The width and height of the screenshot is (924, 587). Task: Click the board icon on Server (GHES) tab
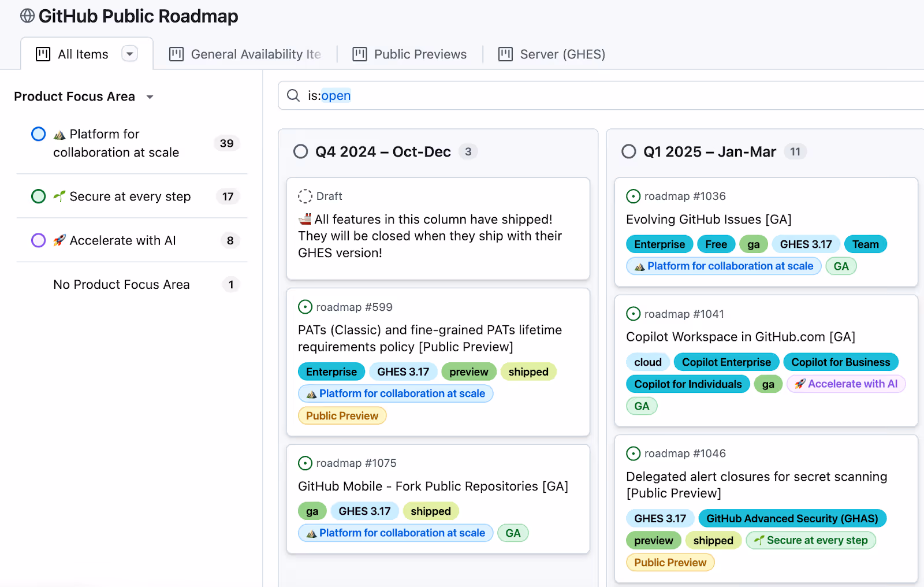(505, 54)
